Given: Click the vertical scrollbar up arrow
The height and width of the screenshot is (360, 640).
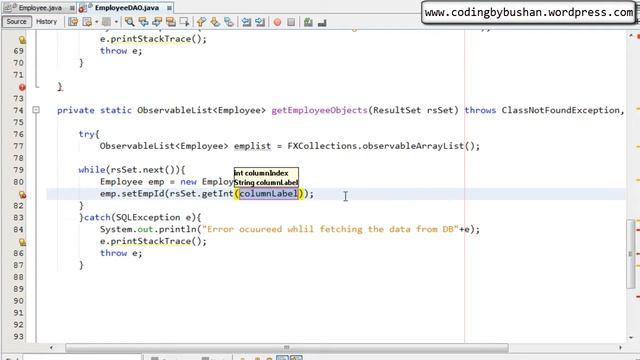Looking at the screenshot, I should tap(631, 36).
